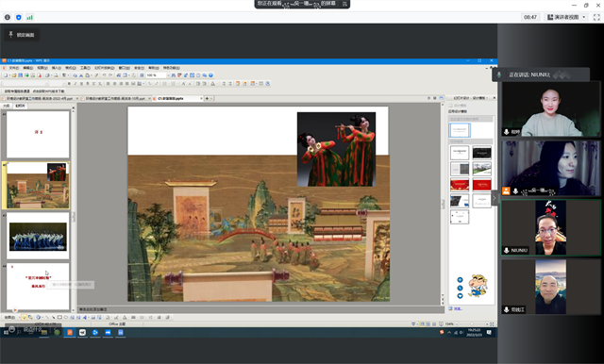
Task: Click the full screen icon in meeting window
Action: coord(596,17)
